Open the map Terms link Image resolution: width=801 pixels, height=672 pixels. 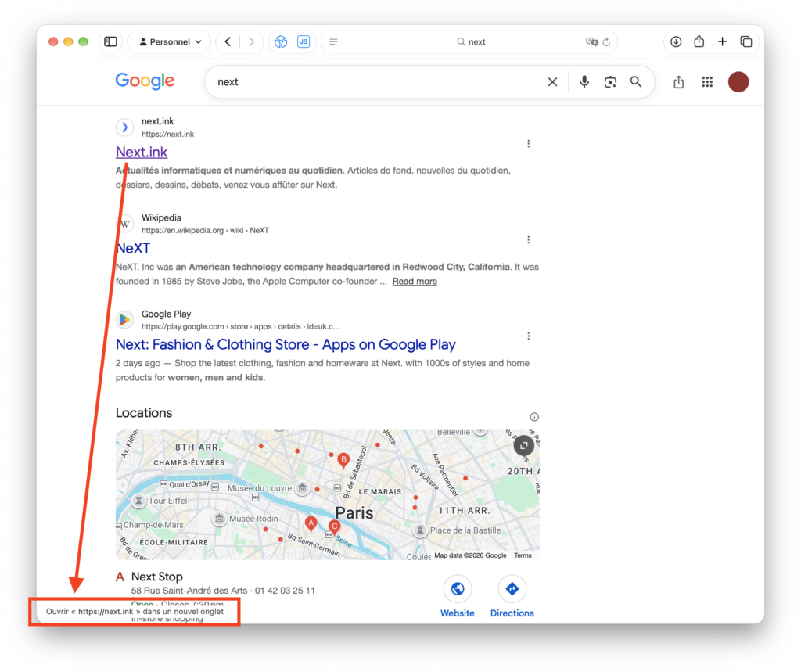click(523, 555)
